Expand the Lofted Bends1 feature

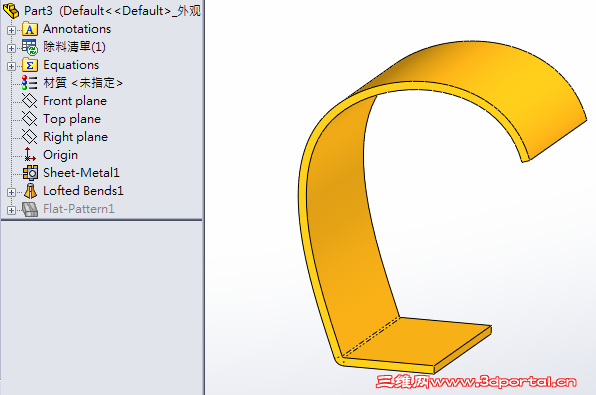point(11,192)
